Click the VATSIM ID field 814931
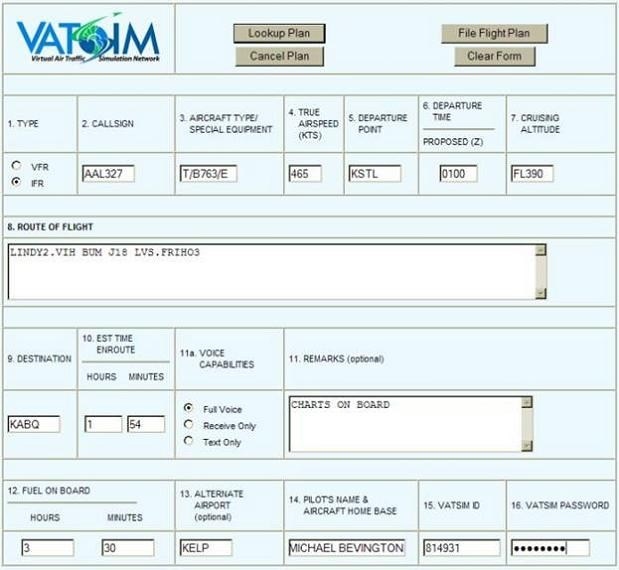The height and width of the screenshot is (570, 619). click(x=461, y=548)
